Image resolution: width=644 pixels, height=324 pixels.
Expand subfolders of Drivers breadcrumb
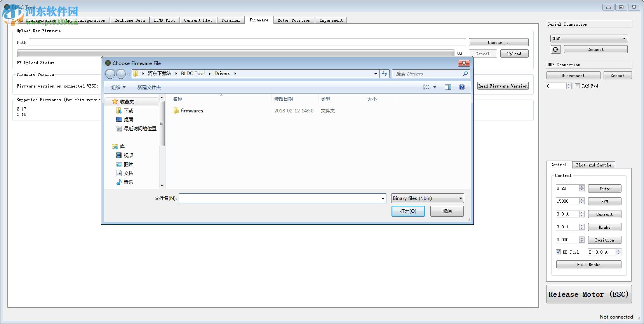click(x=235, y=74)
